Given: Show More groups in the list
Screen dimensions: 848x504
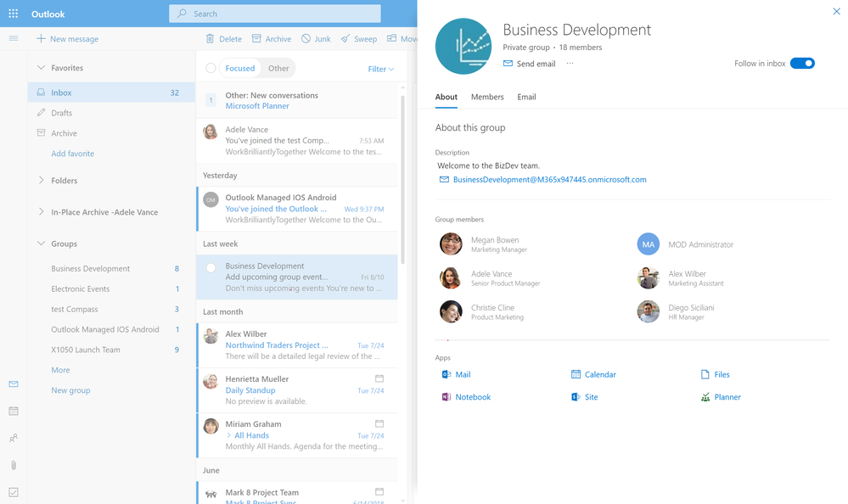Looking at the screenshot, I should click(60, 370).
